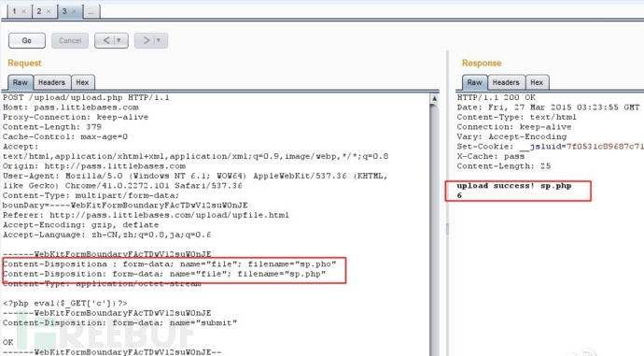Click the "Content-Type: multipart/form-data;" line

91,195
